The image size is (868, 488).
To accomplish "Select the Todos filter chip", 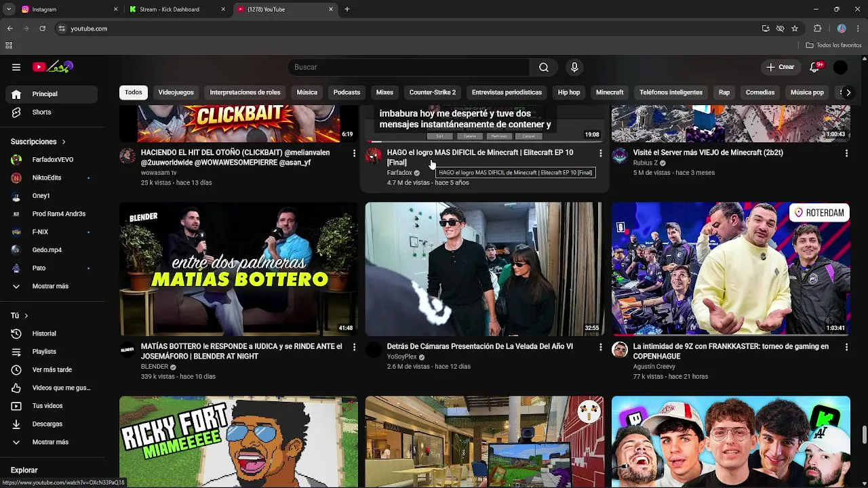I will point(134,92).
